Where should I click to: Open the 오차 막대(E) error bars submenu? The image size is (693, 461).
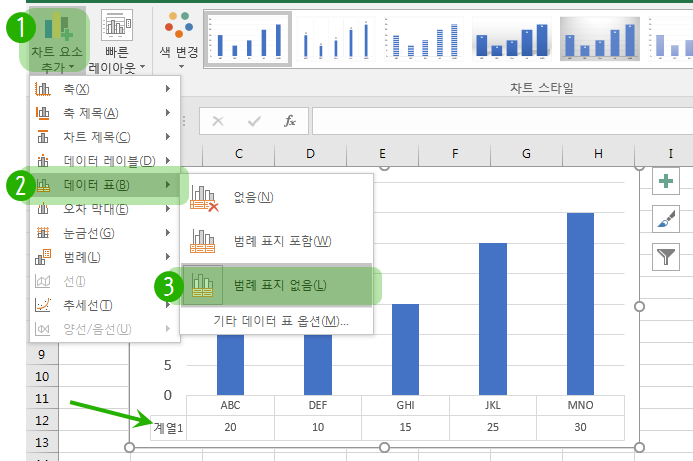click(x=105, y=209)
